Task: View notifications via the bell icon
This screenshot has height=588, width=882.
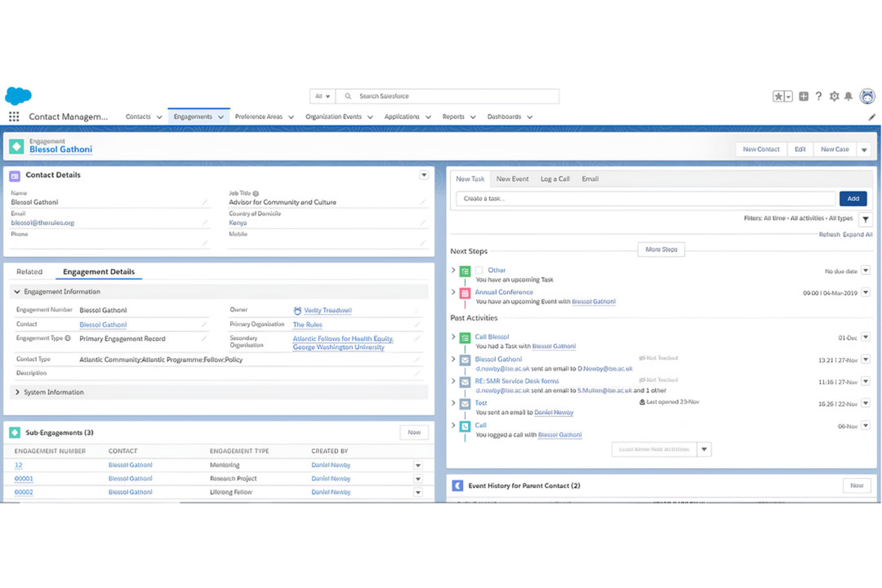Action: (x=849, y=96)
